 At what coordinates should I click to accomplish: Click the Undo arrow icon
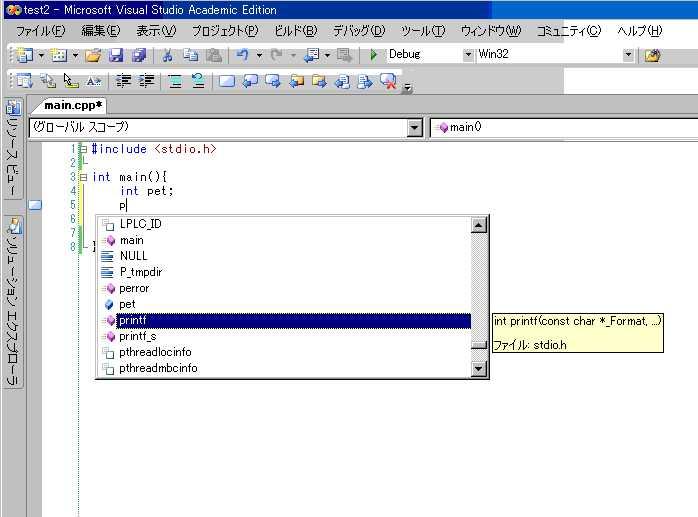tap(243, 55)
